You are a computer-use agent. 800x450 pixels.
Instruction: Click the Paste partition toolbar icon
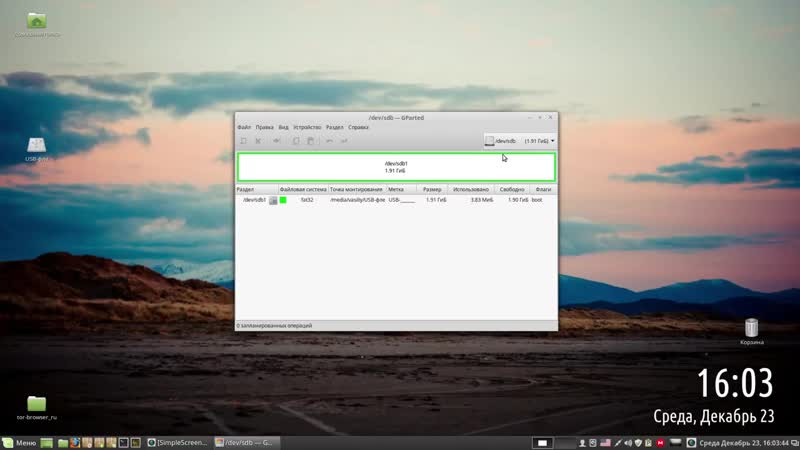click(310, 141)
